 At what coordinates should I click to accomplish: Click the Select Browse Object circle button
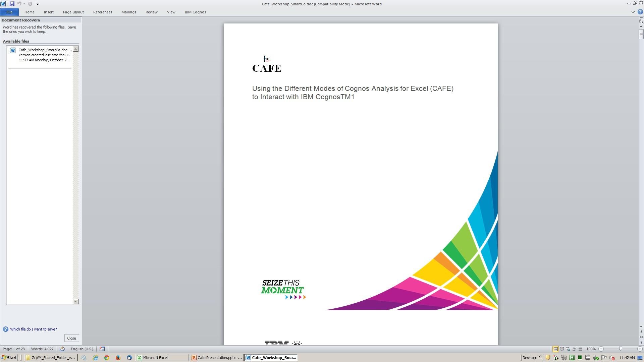[x=641, y=337]
